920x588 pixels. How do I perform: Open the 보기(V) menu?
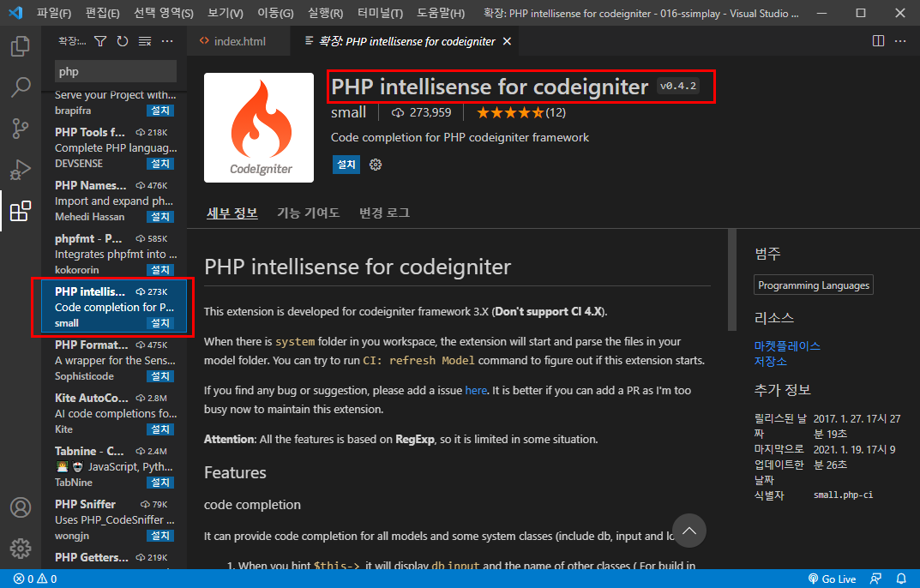click(225, 13)
